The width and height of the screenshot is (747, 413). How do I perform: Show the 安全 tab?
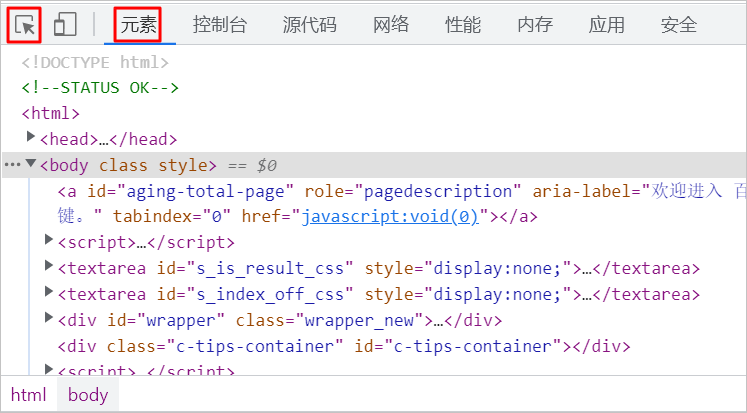679,25
